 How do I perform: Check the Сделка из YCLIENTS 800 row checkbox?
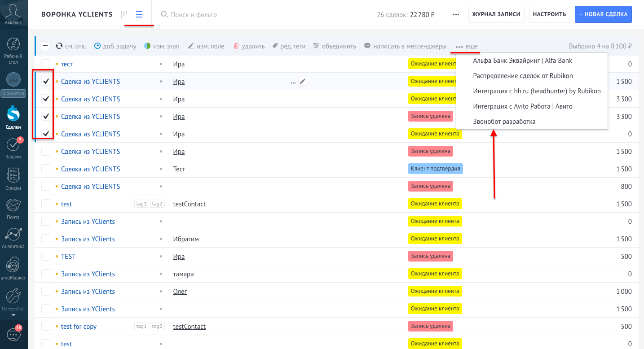pyautogui.click(x=46, y=186)
